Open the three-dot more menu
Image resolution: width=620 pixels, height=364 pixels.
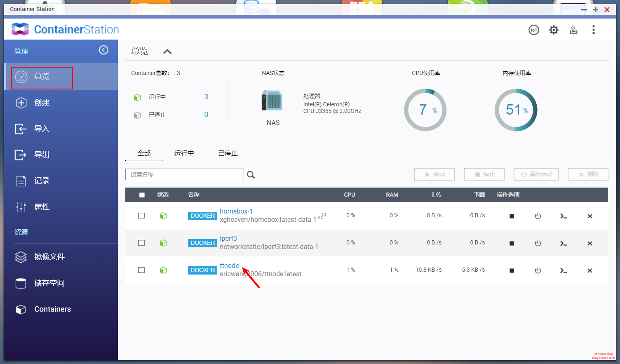pyautogui.click(x=594, y=30)
